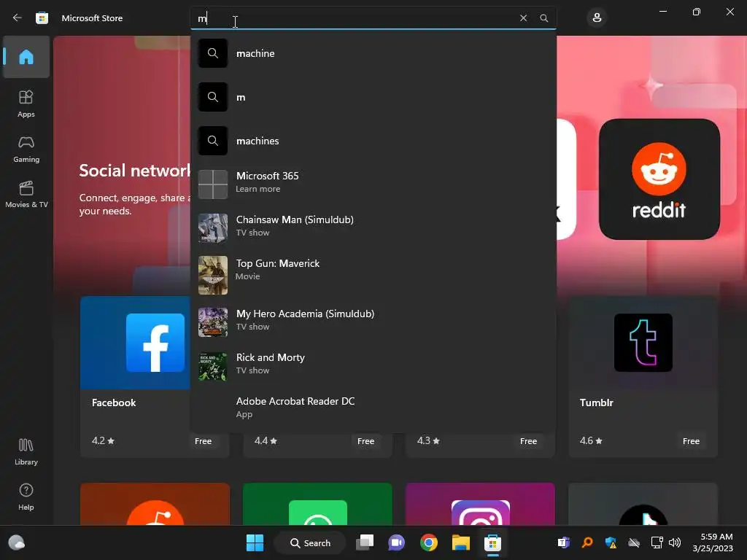This screenshot has height=560, width=747.
Task: Click Free button on Tumblr card
Action: pos(691,441)
